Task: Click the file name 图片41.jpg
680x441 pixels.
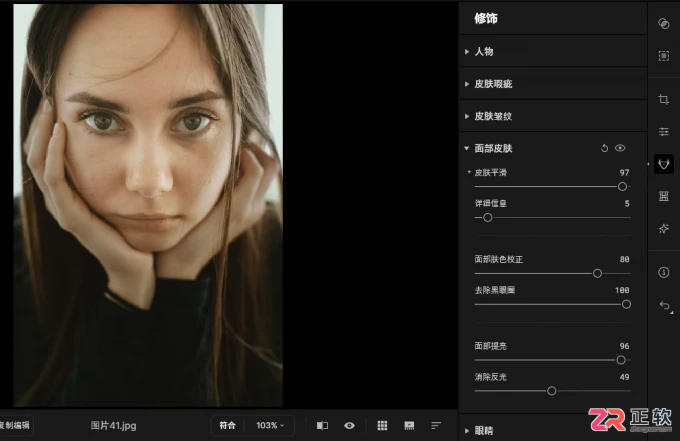Action: 113,426
